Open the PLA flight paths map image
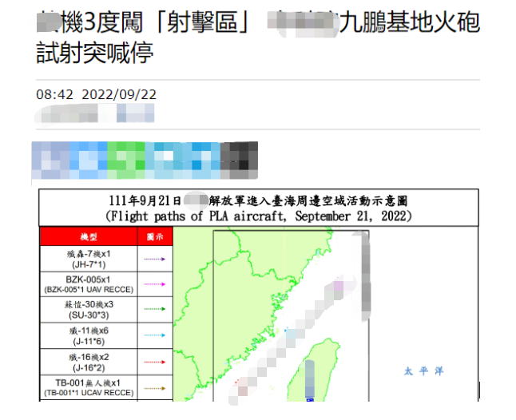The width and height of the screenshot is (516, 420). pyautogui.click(x=259, y=295)
